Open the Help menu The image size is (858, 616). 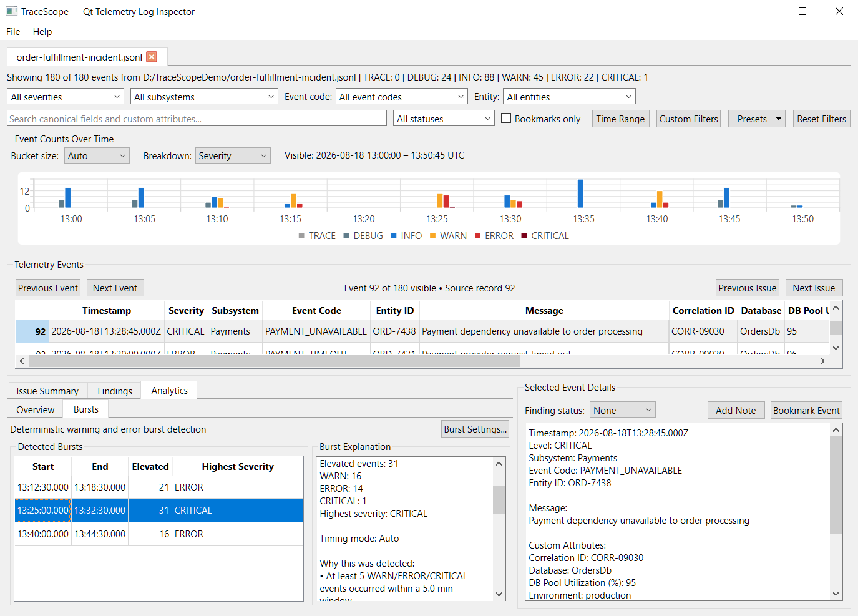[42, 31]
